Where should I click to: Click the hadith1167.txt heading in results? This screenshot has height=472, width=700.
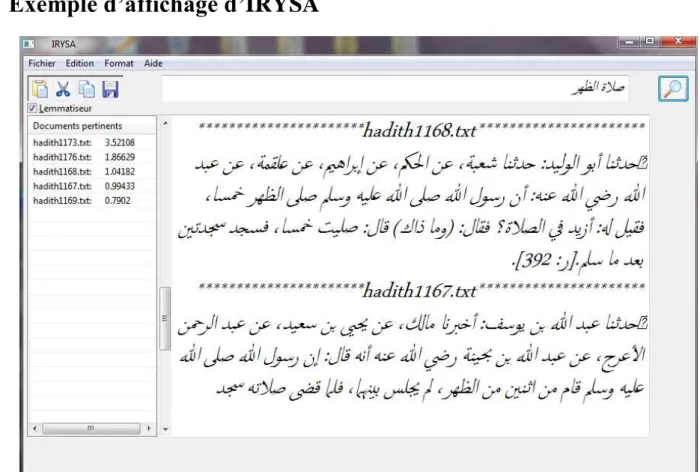tap(420, 291)
